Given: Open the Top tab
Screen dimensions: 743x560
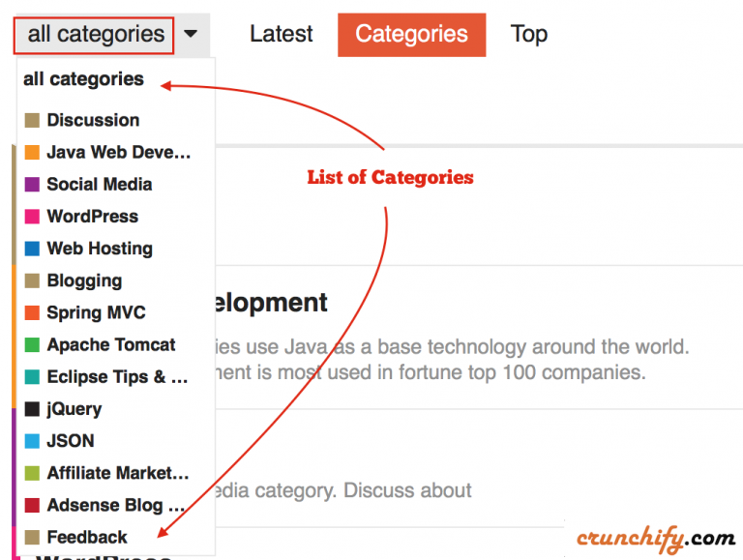Looking at the screenshot, I should (529, 35).
